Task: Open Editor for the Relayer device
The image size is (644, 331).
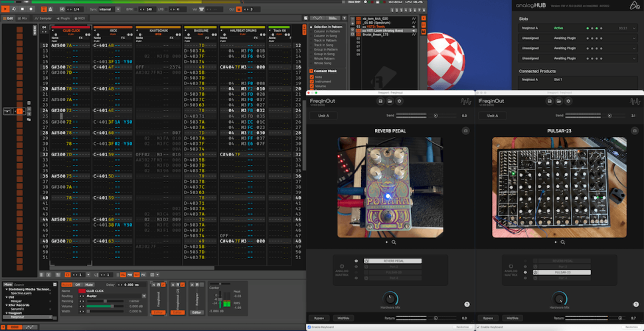Action: coord(197,312)
